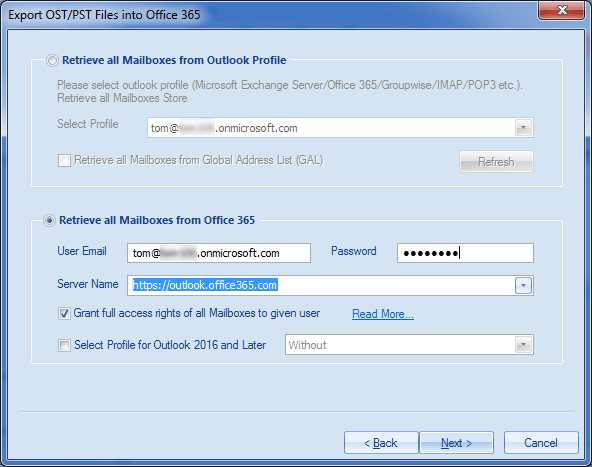Open the Select Profile dropdown arrow

[523, 128]
